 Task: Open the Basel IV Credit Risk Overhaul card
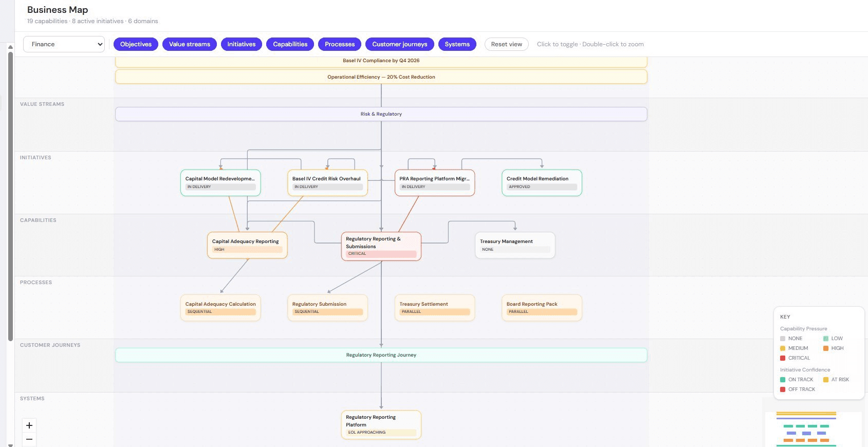point(327,183)
